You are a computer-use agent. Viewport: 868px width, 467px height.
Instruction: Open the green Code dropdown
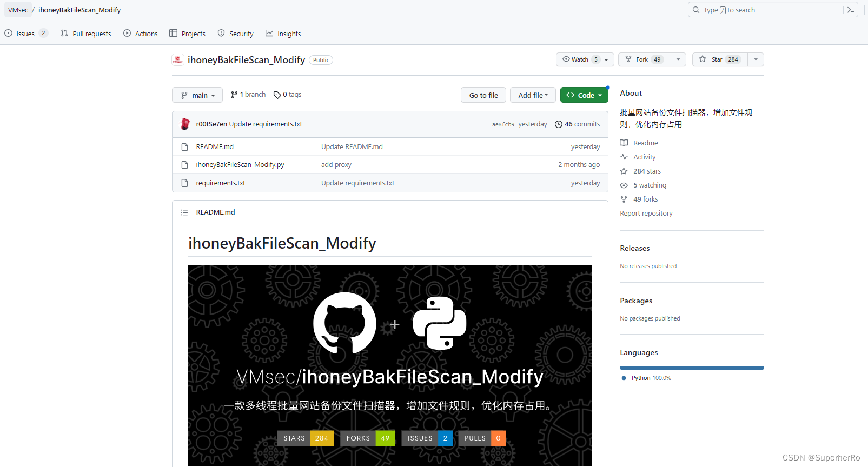[x=584, y=95]
